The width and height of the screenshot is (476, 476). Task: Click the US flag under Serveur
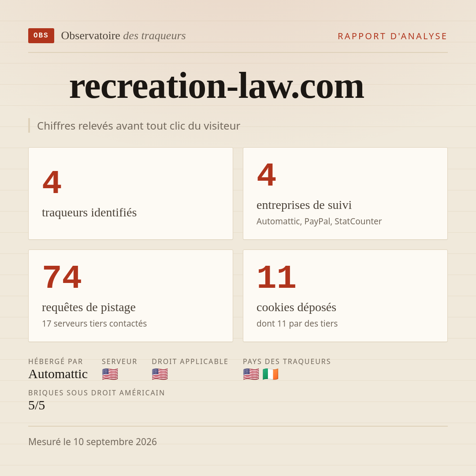(x=110, y=374)
